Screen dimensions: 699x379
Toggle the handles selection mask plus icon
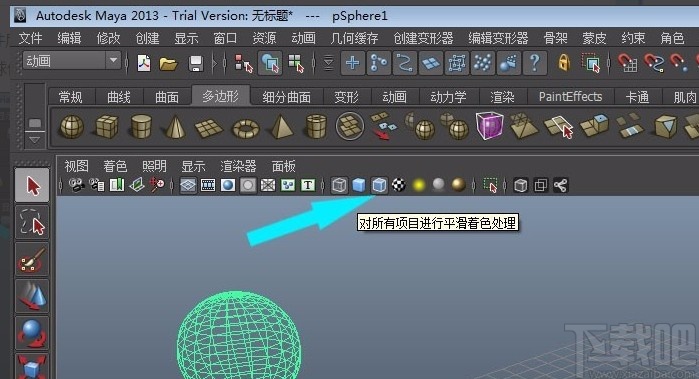click(x=352, y=63)
